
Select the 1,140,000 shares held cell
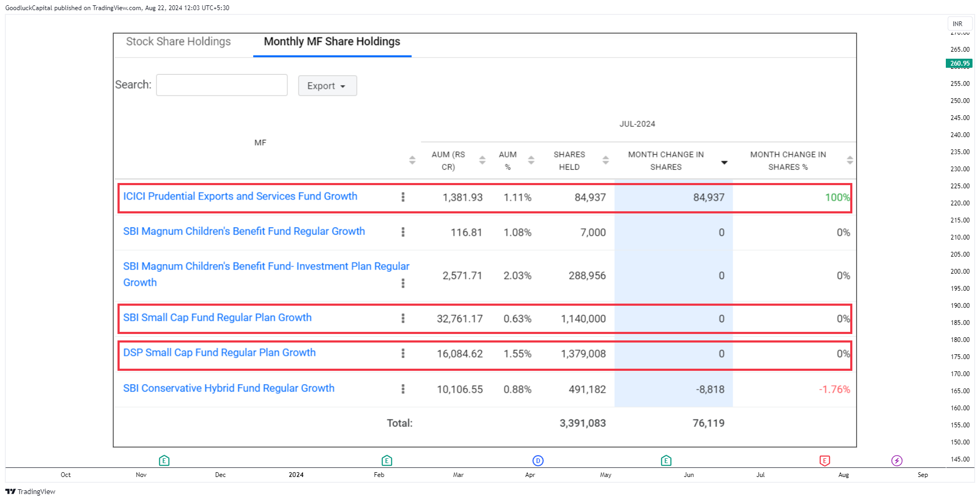click(583, 319)
